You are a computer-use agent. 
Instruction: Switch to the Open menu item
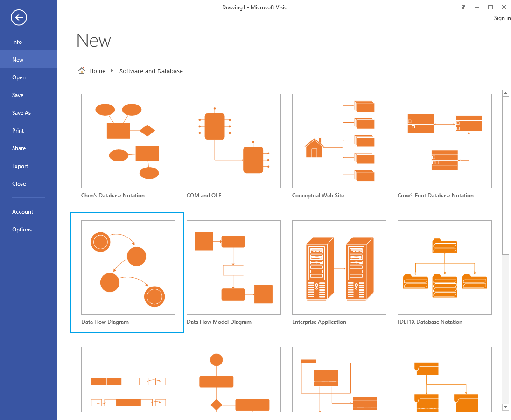(19, 77)
